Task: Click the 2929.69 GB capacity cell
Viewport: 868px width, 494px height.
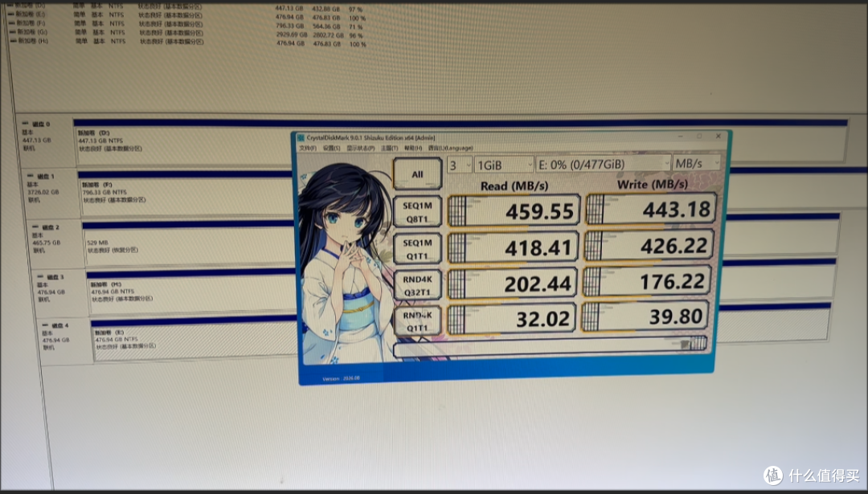Action: coord(290,35)
